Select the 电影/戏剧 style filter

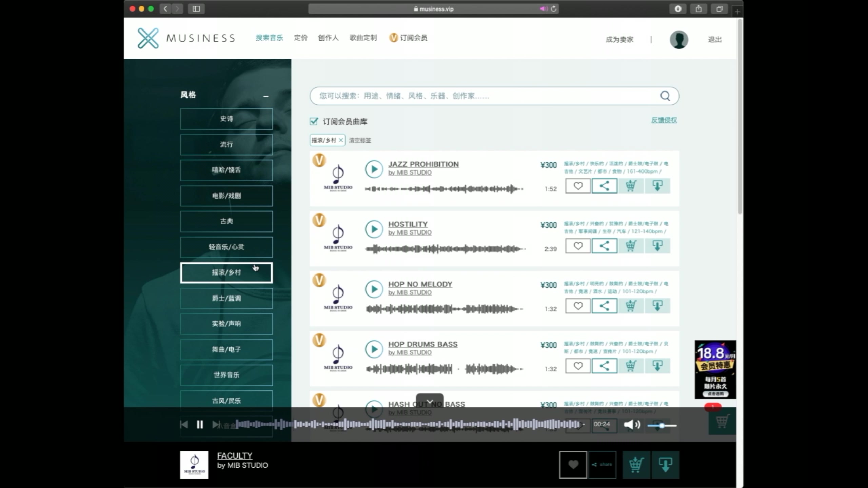[226, 196]
